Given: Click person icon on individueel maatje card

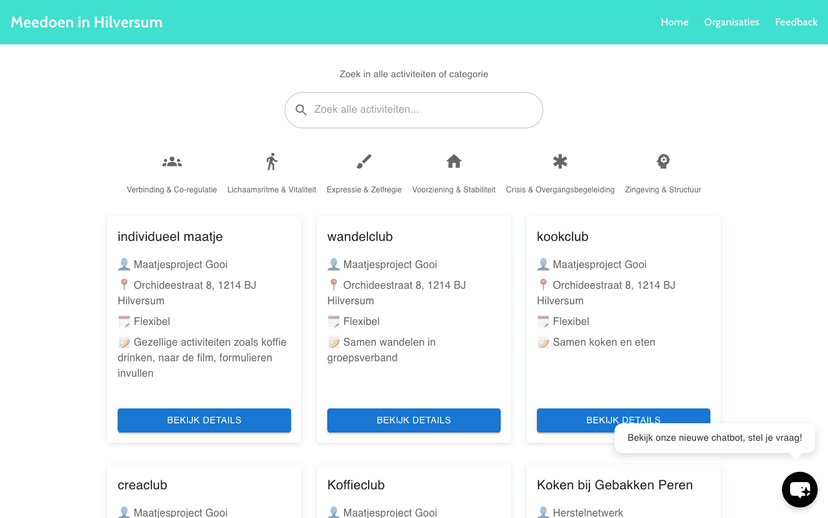Looking at the screenshot, I should pos(124,264).
